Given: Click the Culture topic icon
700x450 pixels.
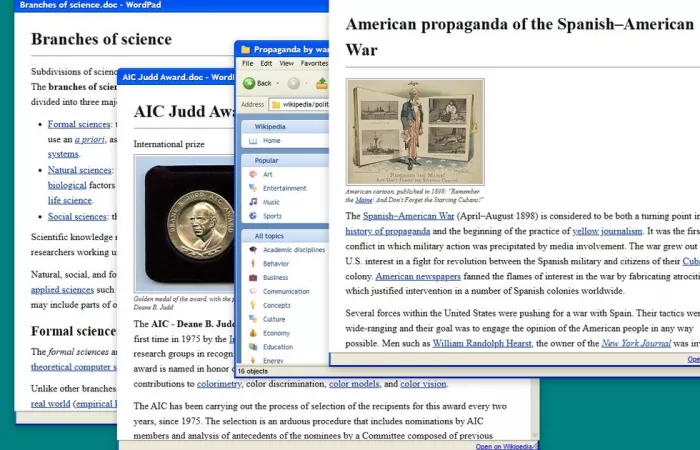Looking at the screenshot, I should coord(253,319).
